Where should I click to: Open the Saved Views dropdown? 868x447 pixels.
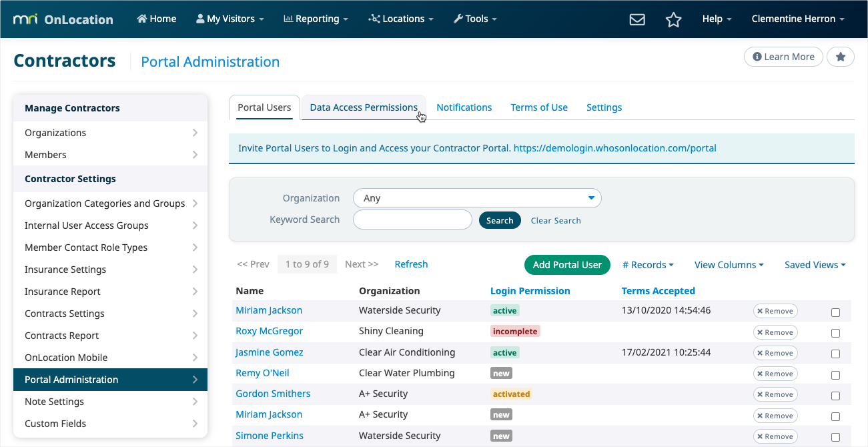click(x=815, y=265)
